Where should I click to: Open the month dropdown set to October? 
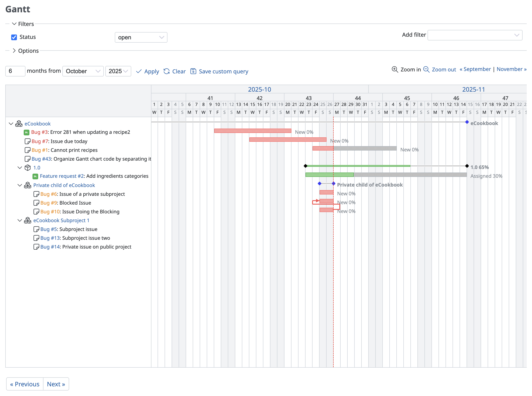coord(83,71)
